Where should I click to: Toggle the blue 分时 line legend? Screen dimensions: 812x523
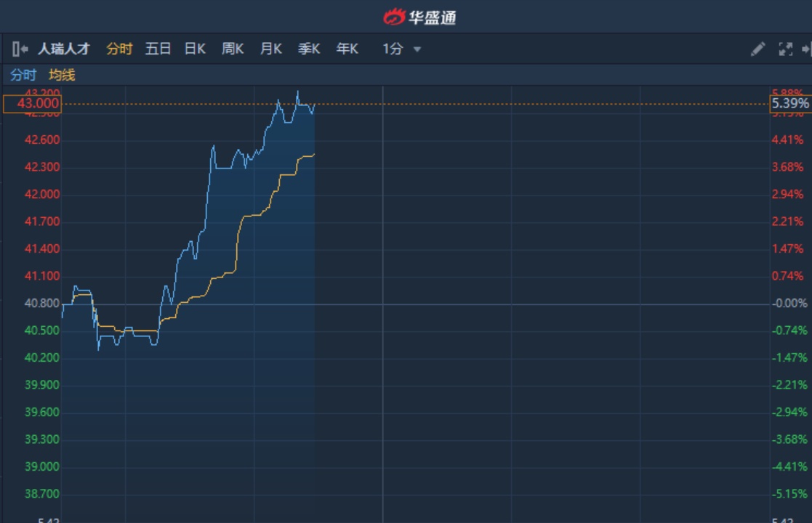tap(23, 75)
